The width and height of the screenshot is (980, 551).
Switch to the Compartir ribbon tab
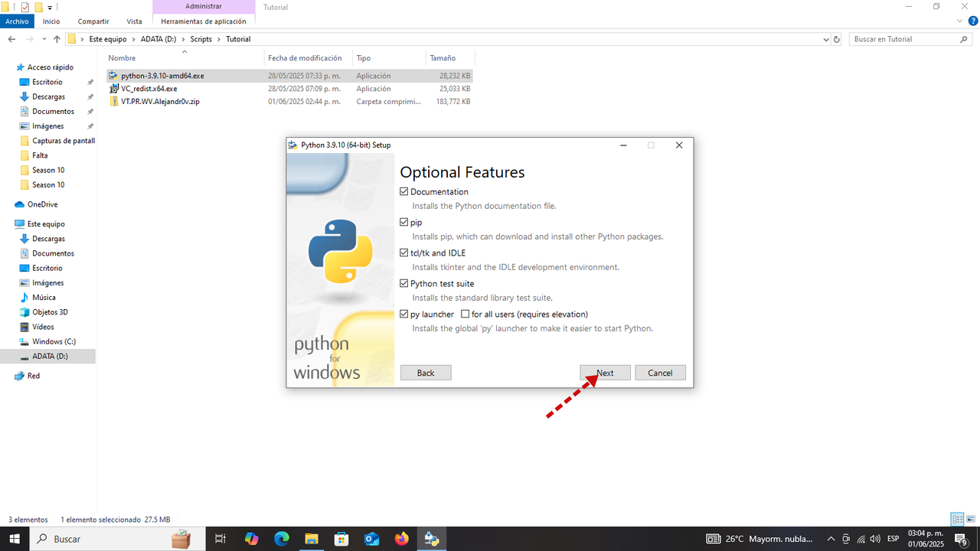pos(93,21)
